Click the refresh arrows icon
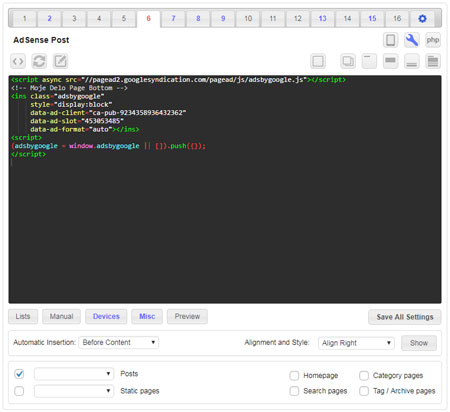This screenshot has width=450, height=412. pos(39,61)
